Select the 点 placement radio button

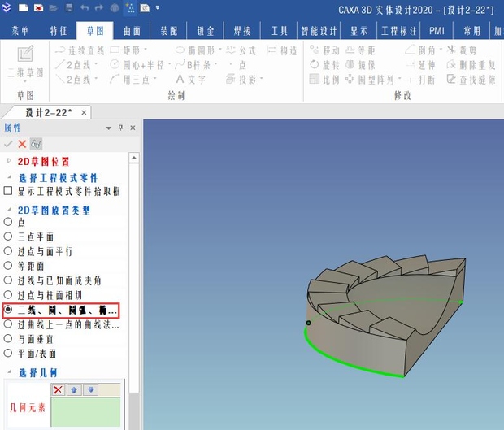7,222
